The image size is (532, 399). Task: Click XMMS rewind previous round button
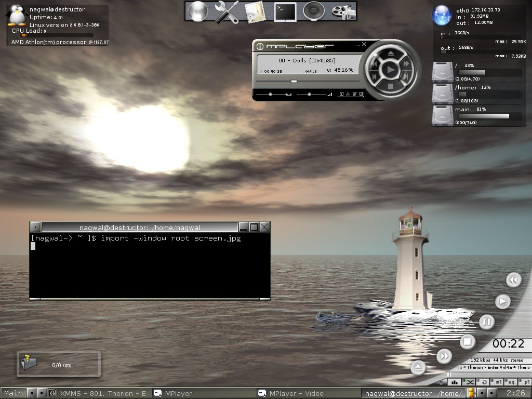coord(514,280)
